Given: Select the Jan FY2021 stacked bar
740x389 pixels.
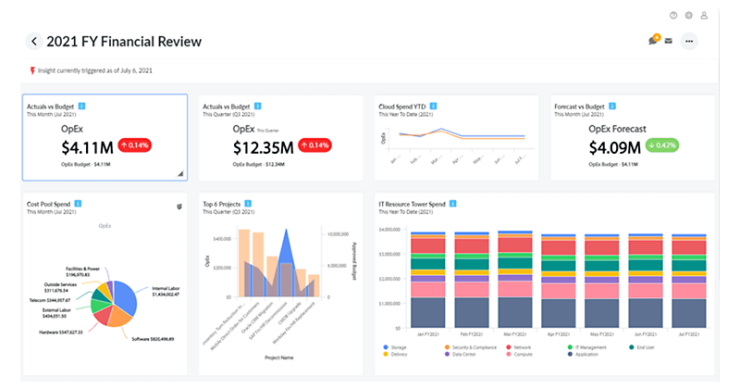Looking at the screenshot, I should [428, 279].
